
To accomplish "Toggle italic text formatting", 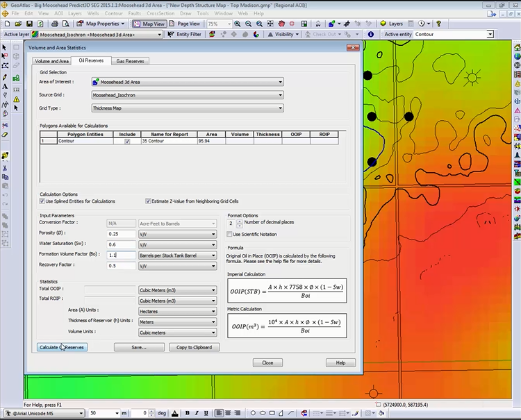I will (197, 413).
